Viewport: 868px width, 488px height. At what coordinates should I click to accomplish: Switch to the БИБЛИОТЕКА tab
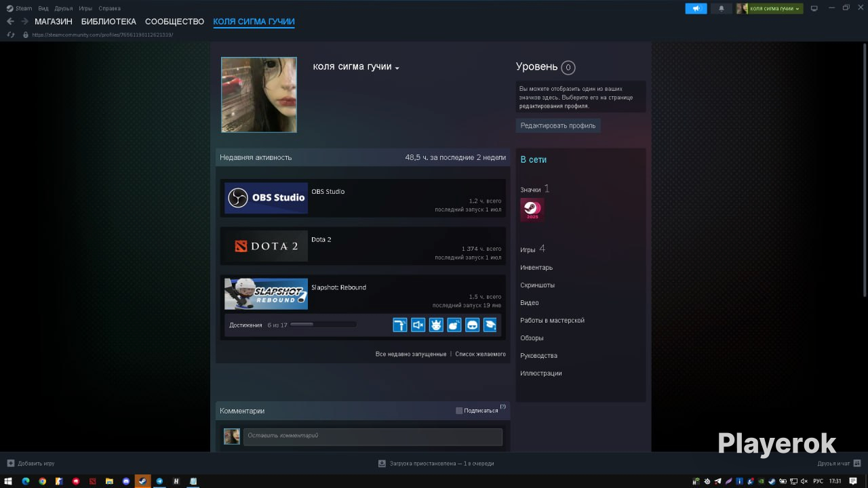(108, 22)
